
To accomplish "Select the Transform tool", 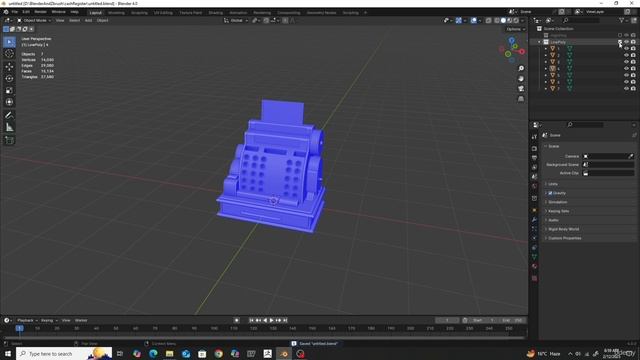I will (9, 102).
